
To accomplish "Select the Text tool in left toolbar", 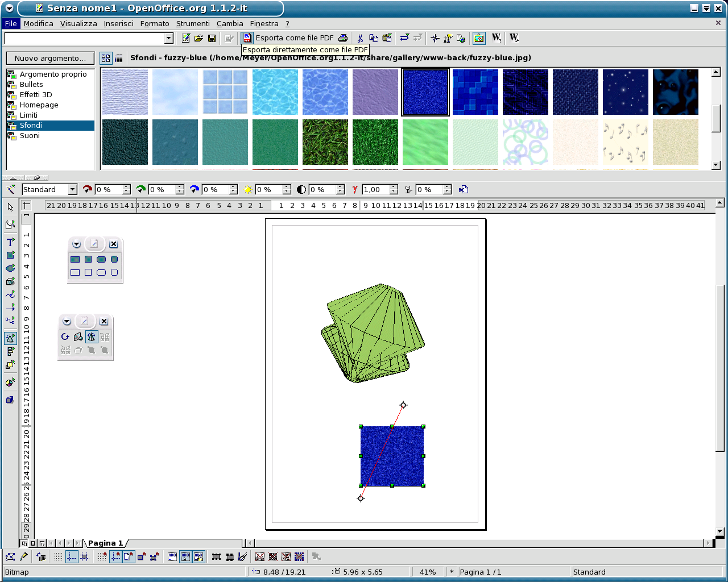I will (x=10, y=242).
